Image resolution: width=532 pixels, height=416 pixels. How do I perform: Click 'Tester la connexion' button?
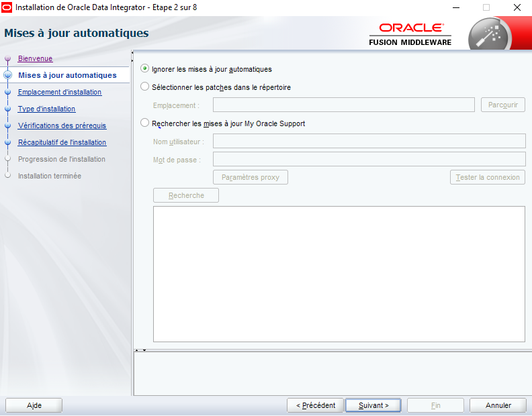point(488,177)
